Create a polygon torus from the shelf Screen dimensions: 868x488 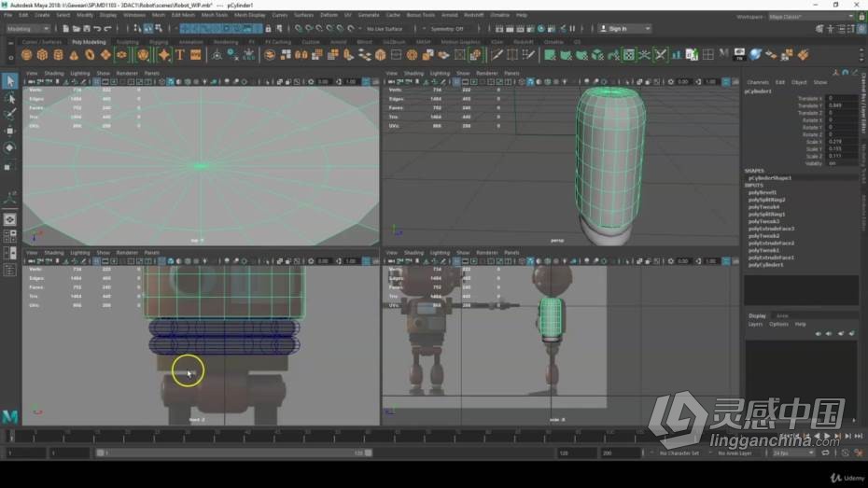[x=90, y=55]
